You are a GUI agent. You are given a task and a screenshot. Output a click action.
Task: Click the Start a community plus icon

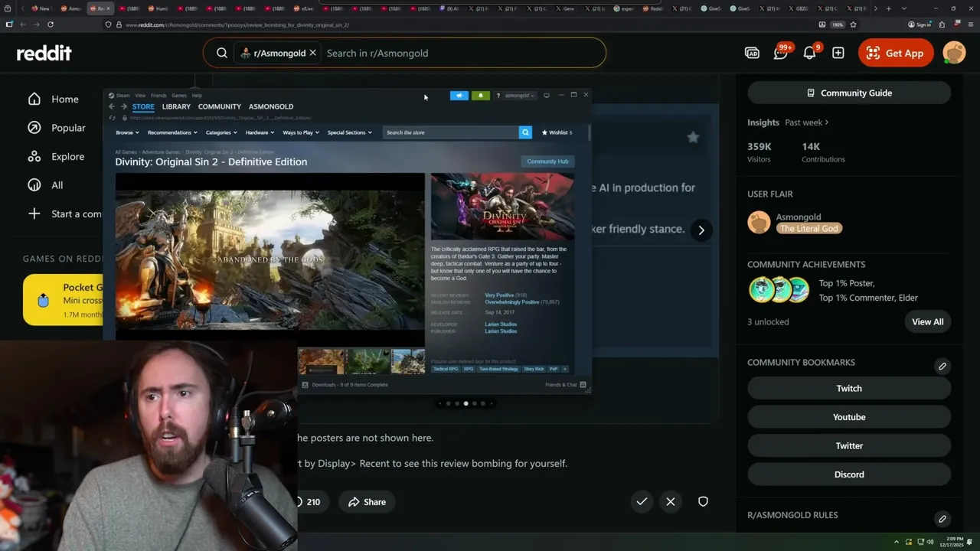tap(34, 214)
